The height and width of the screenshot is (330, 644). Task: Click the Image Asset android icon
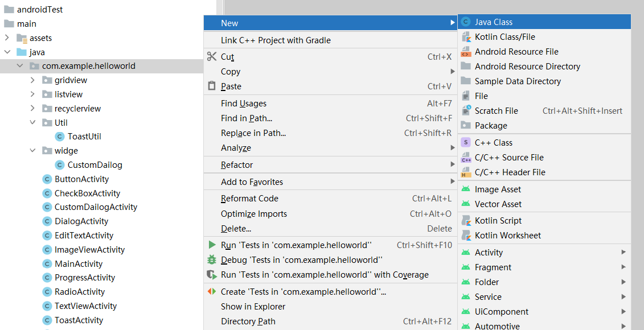point(466,189)
